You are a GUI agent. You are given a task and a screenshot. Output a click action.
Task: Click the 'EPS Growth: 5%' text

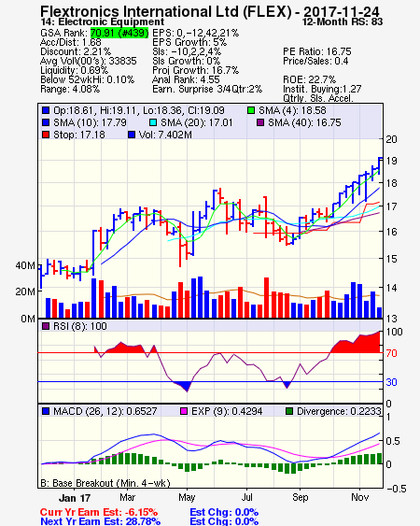coord(189,42)
